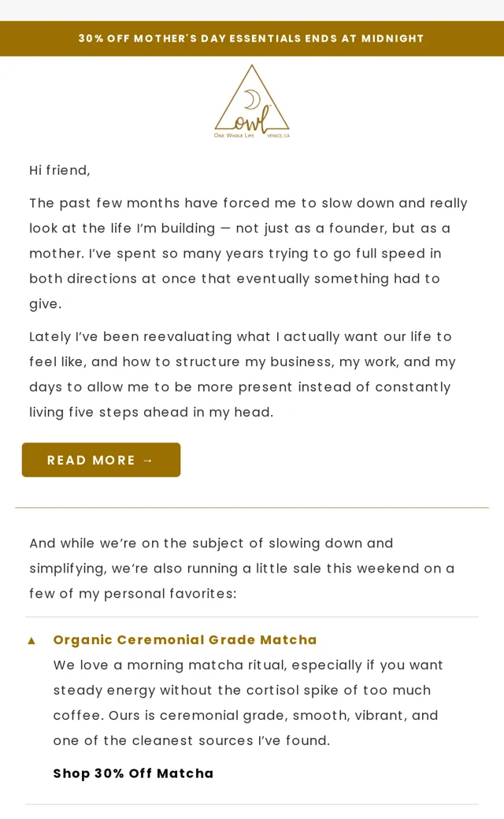Click the One Whole Life caption under logo
The width and height of the screenshot is (504, 819).
pos(234,135)
